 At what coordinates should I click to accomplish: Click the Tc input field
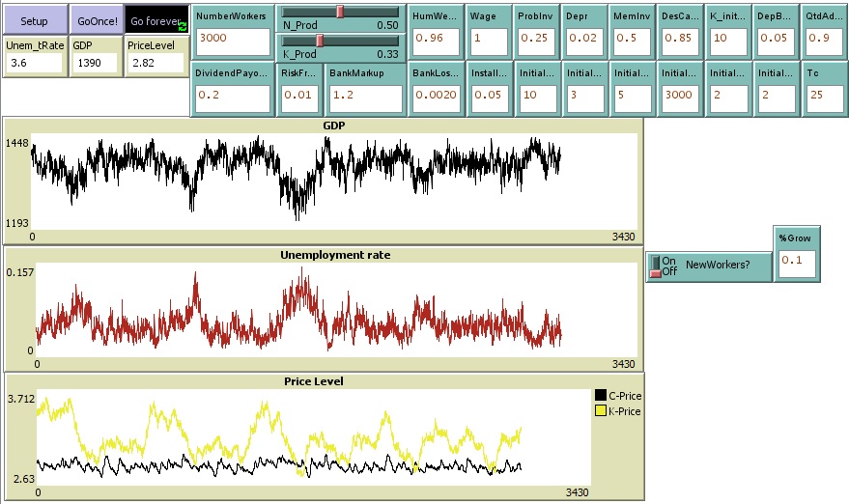click(825, 96)
